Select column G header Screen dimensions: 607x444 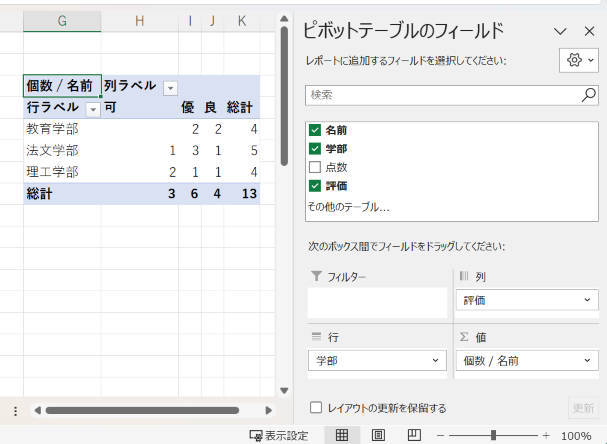[x=62, y=21]
